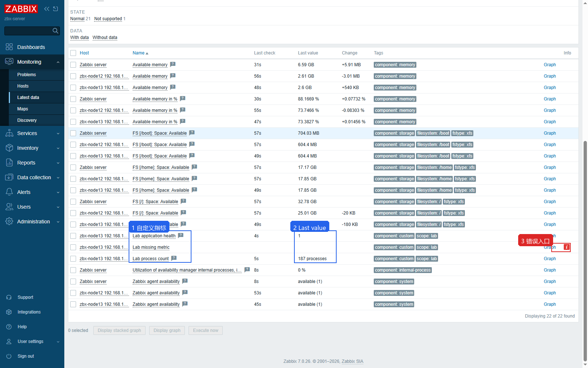Click the Monitoring section icon
588x368 pixels.
click(9, 62)
